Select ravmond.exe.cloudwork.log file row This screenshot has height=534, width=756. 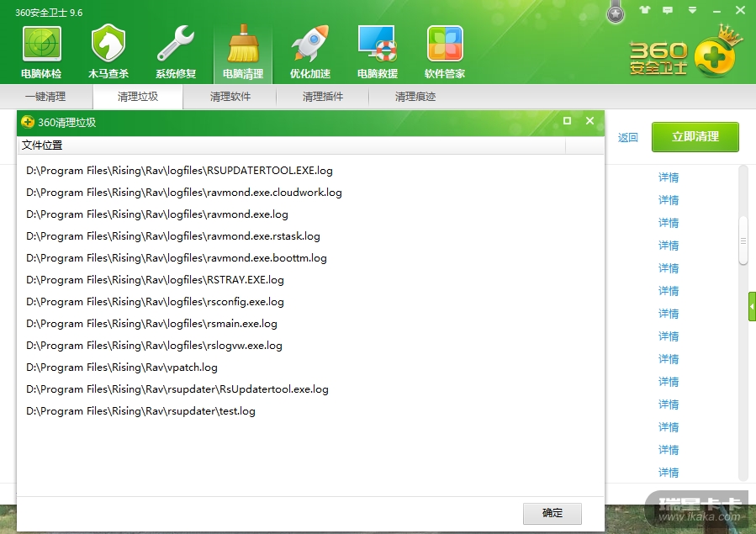184,193
